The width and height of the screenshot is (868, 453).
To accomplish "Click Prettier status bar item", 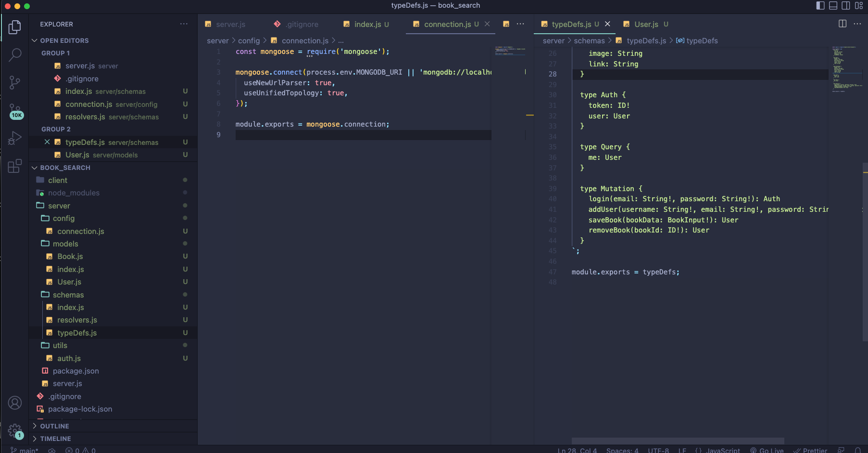I will [x=810, y=450].
